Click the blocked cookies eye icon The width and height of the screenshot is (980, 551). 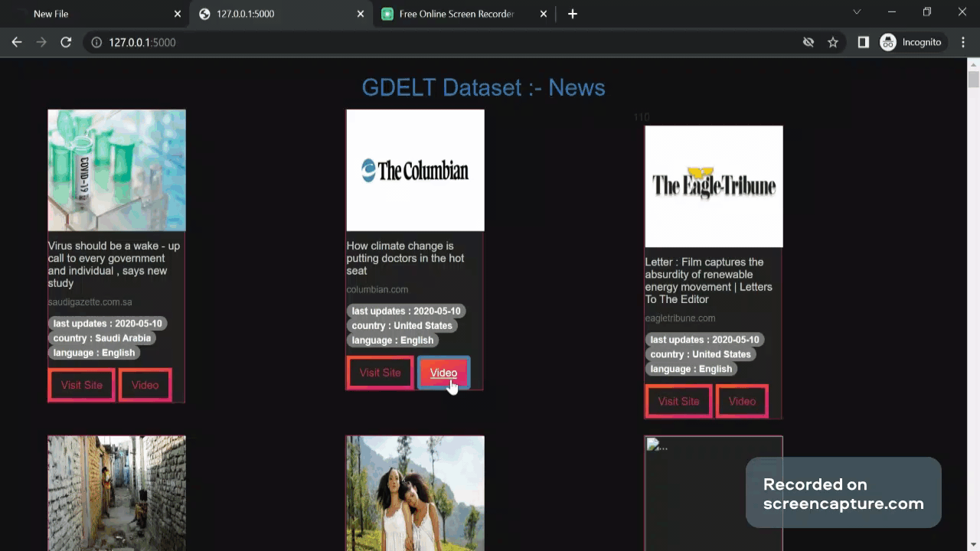point(808,42)
